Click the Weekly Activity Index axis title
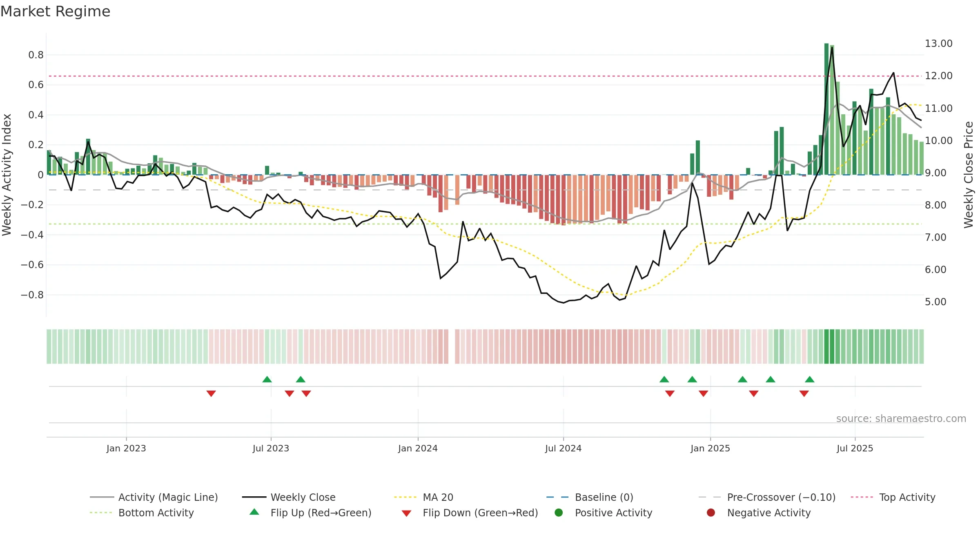Screen dimensions: 980x551 tap(7, 175)
